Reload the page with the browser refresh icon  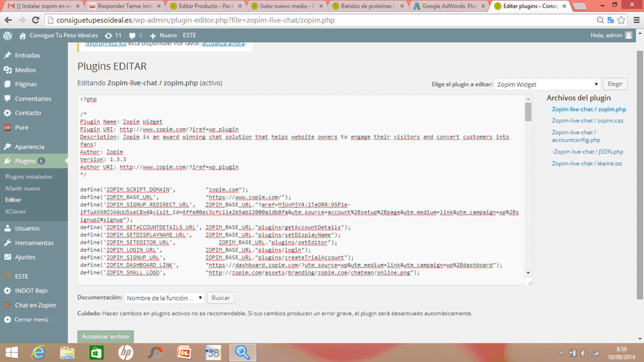point(35,20)
